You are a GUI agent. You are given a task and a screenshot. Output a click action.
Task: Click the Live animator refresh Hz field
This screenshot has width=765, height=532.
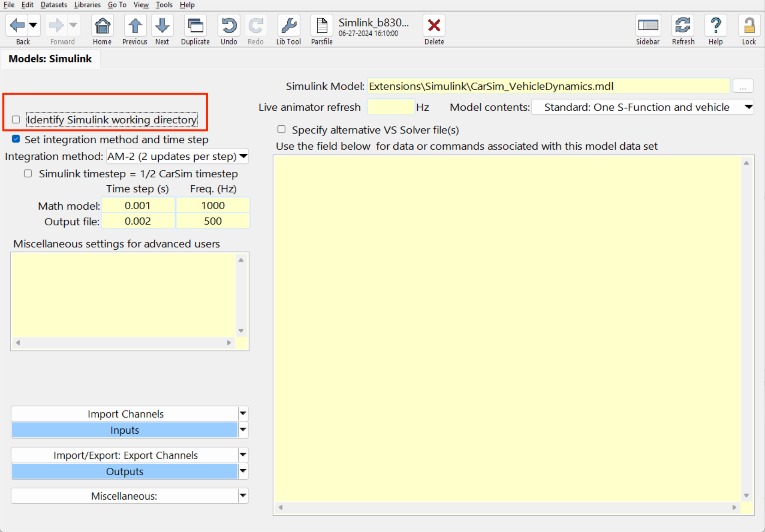[x=390, y=107]
